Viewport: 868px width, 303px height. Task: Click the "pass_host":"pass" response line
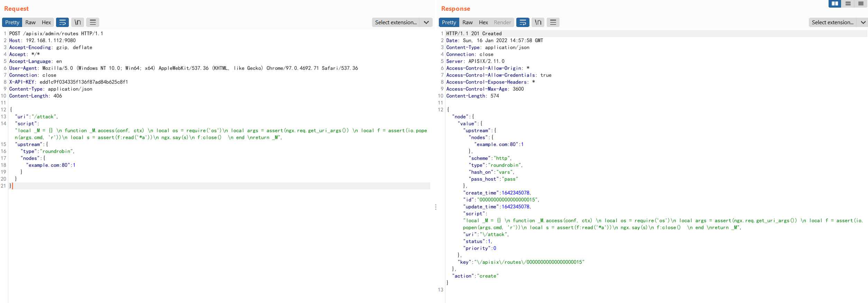pyautogui.click(x=493, y=179)
